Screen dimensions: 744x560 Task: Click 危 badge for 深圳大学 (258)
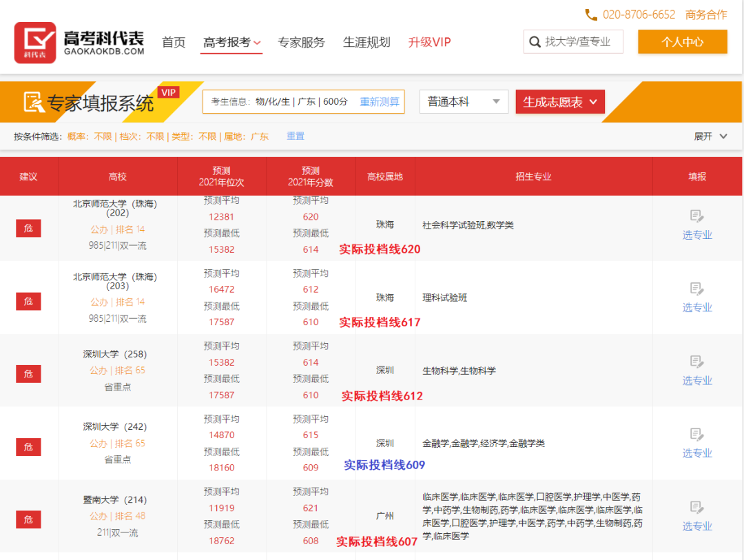(28, 374)
